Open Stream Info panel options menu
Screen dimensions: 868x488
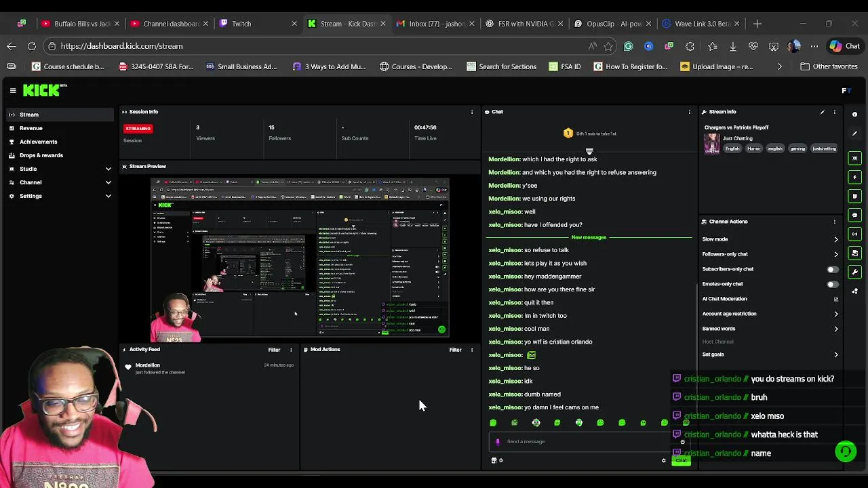pyautogui.click(x=835, y=112)
